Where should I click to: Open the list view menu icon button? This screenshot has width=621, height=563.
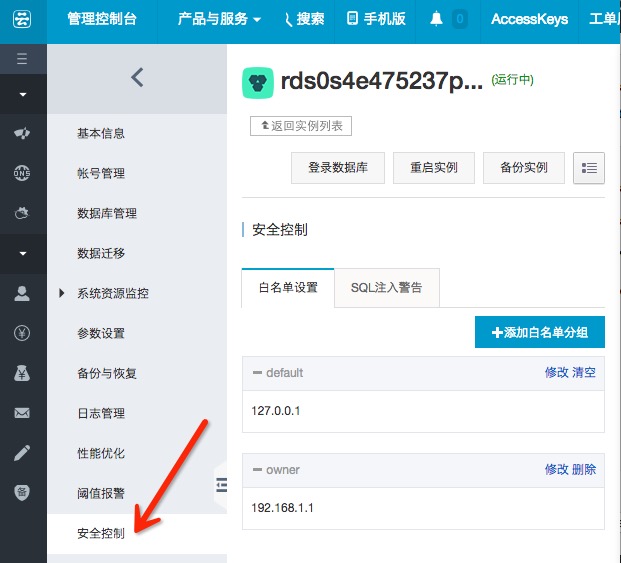(589, 168)
